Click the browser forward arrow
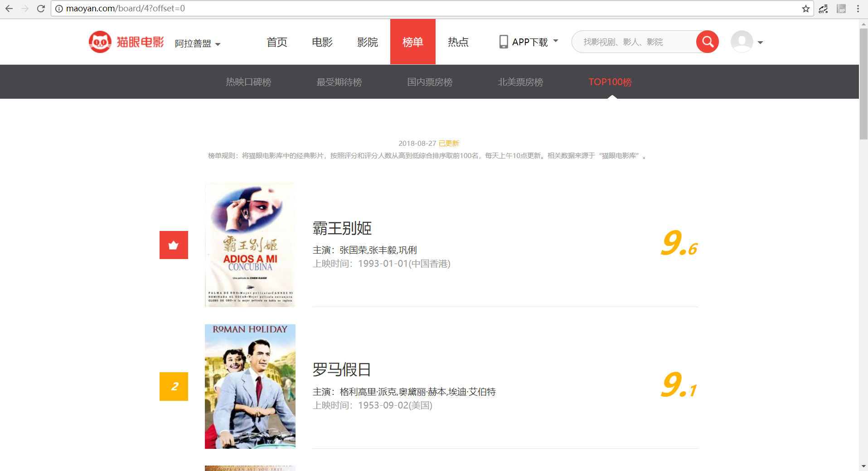 pyautogui.click(x=25, y=9)
